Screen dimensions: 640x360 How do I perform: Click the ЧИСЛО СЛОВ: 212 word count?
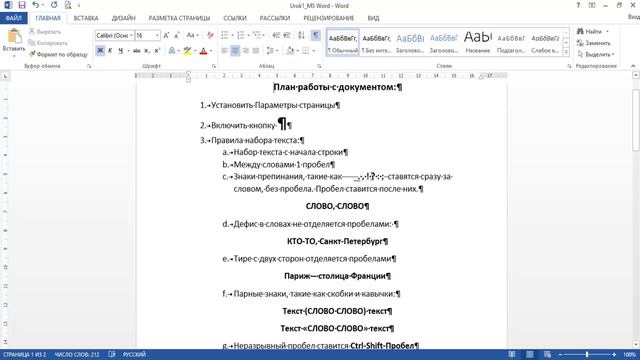pos(77,354)
